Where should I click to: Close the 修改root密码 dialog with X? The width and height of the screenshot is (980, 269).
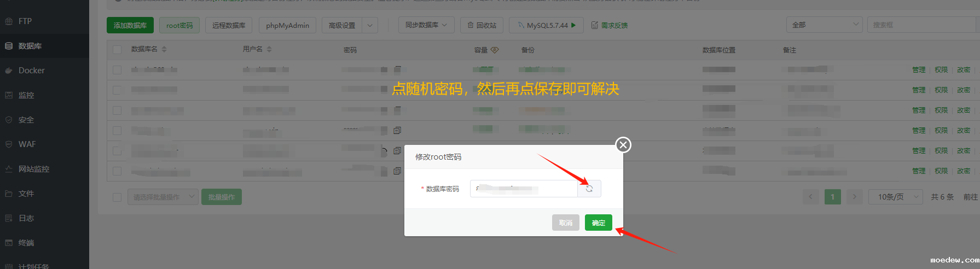point(623,145)
